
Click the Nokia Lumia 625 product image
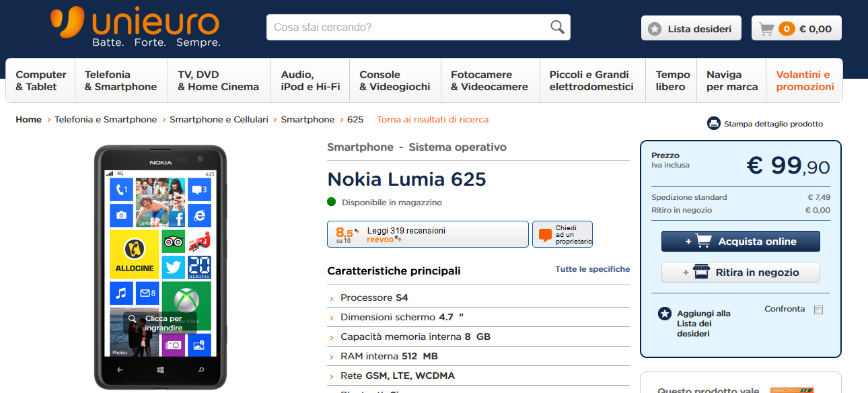[x=161, y=267]
